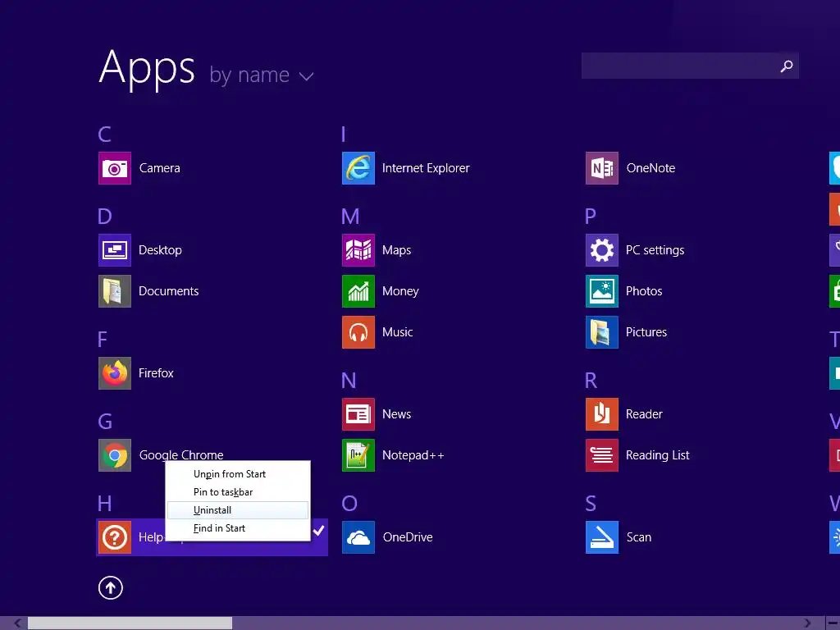This screenshot has height=630, width=840.
Task: Click the 'Internet Explorer' label
Action: pos(426,168)
